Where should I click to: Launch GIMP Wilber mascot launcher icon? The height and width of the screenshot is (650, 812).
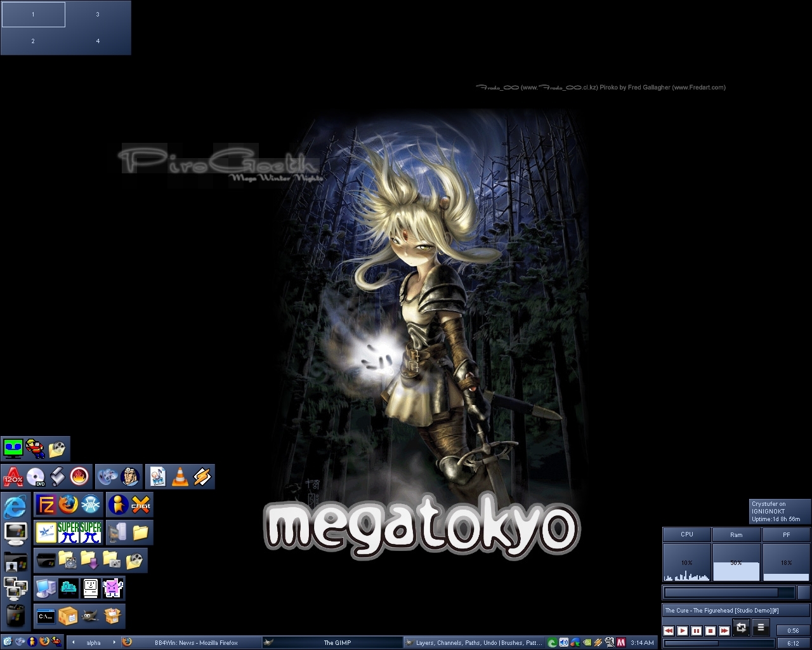pos(91,616)
